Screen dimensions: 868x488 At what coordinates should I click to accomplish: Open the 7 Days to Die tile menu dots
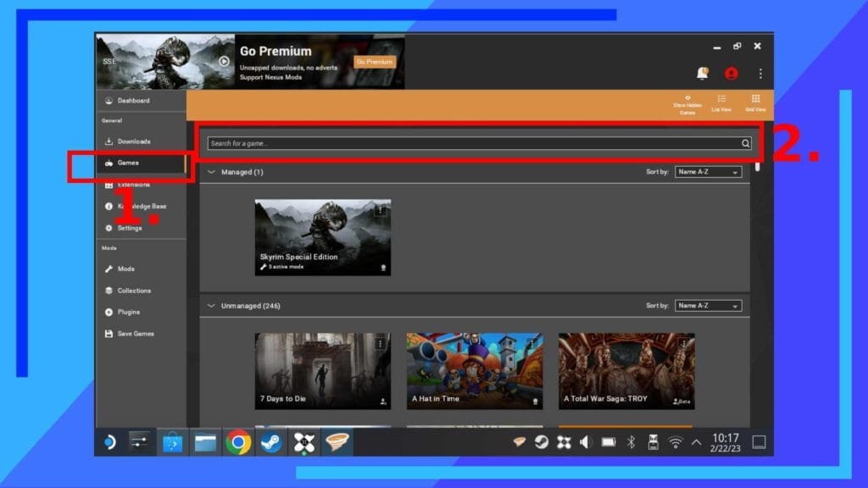[381, 344]
